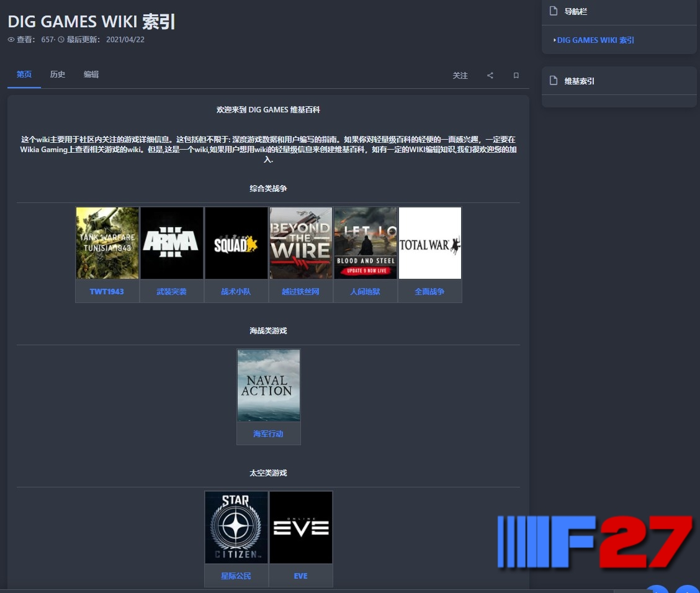The width and height of the screenshot is (700, 593).
Task: Click the eye view-count icon
Action: click(x=11, y=39)
